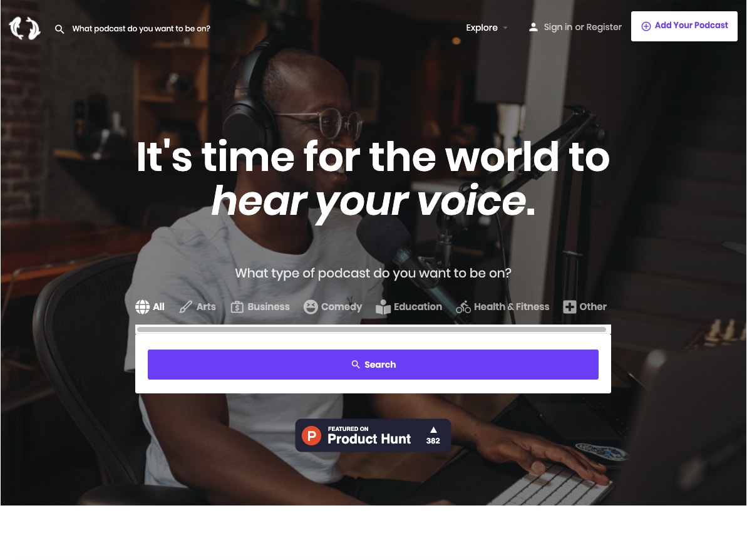The height and width of the screenshot is (560, 747).
Task: Click the horizontal scrollbar above Search
Action: (371, 329)
